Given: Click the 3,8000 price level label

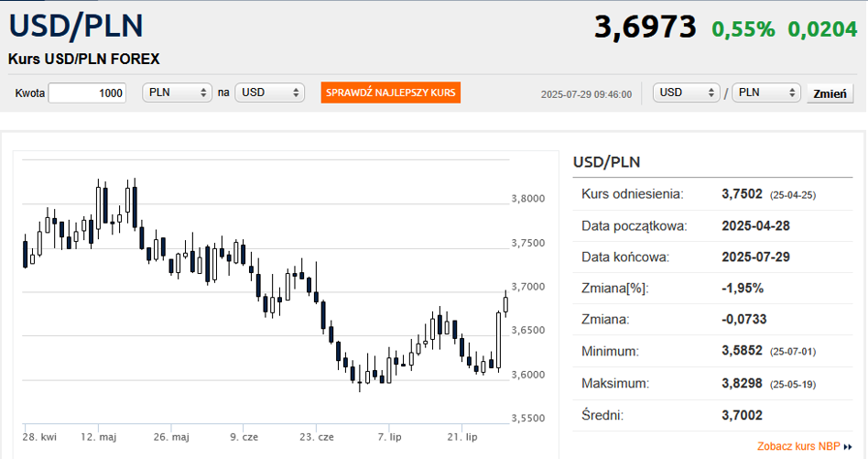Looking at the screenshot, I should tap(529, 199).
